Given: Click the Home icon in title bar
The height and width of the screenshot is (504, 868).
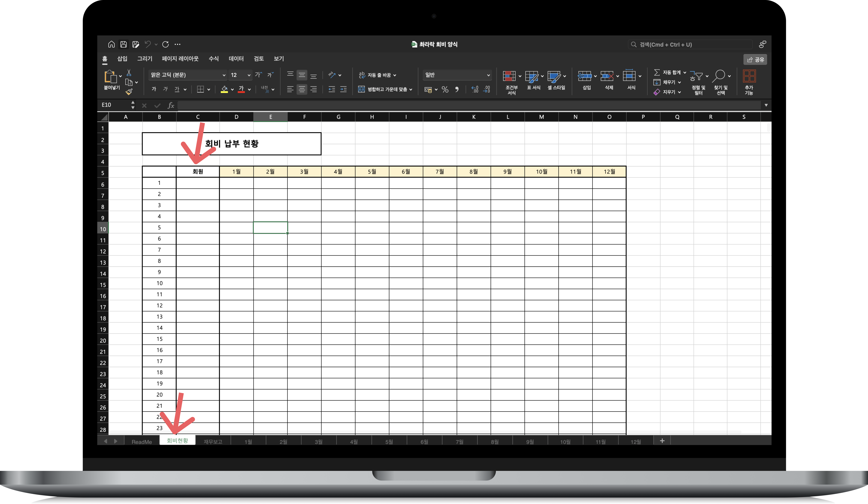Looking at the screenshot, I should point(111,44).
